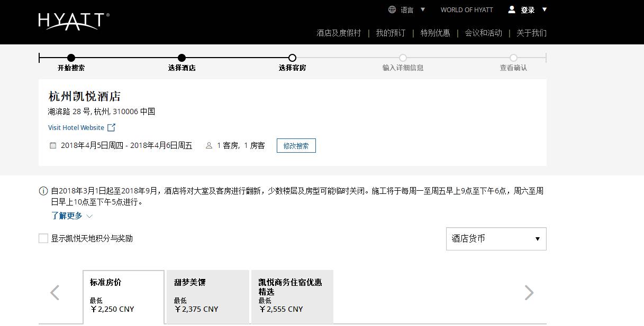Image resolution: width=644 pixels, height=326 pixels.
Task: Go back to 选择酒店 step
Action: [x=182, y=58]
